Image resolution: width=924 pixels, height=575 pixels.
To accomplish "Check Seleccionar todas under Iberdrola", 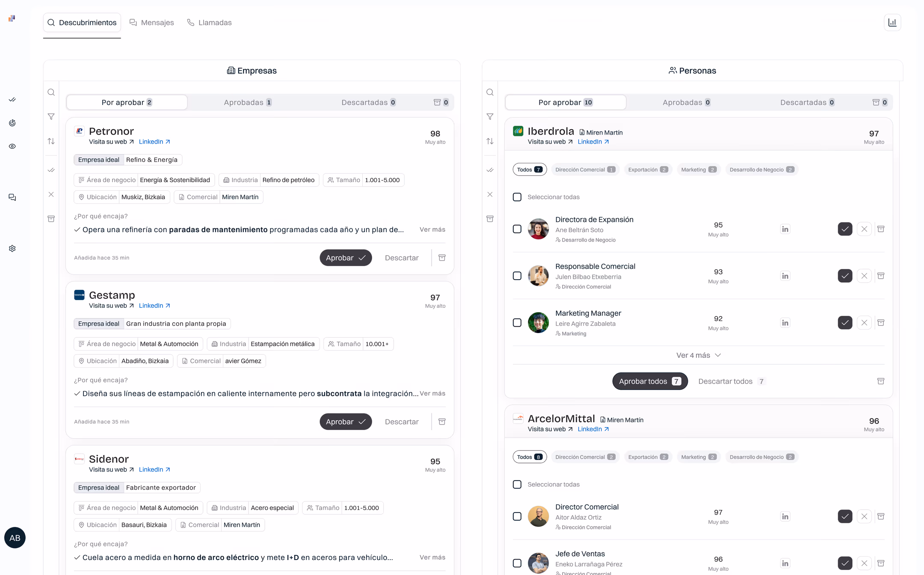I will [517, 197].
